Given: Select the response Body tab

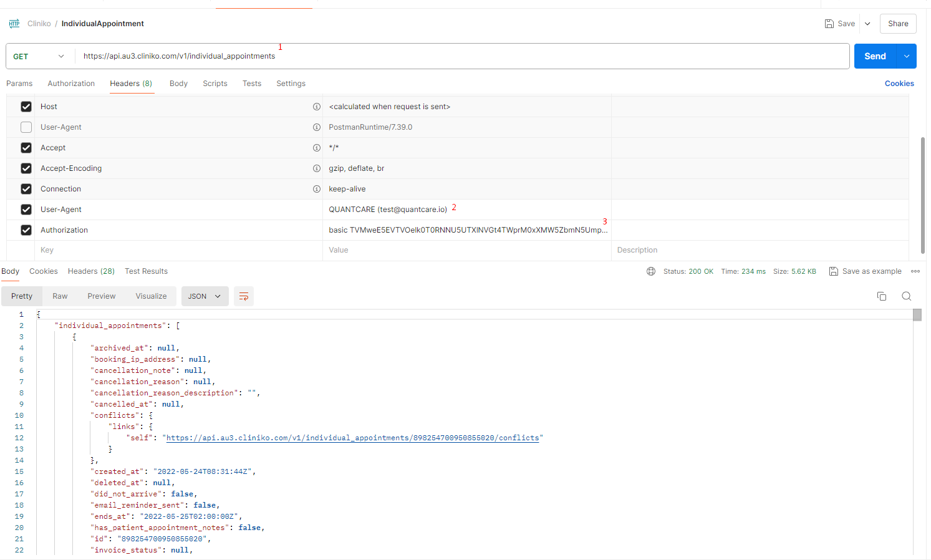Looking at the screenshot, I should pyautogui.click(x=10, y=271).
